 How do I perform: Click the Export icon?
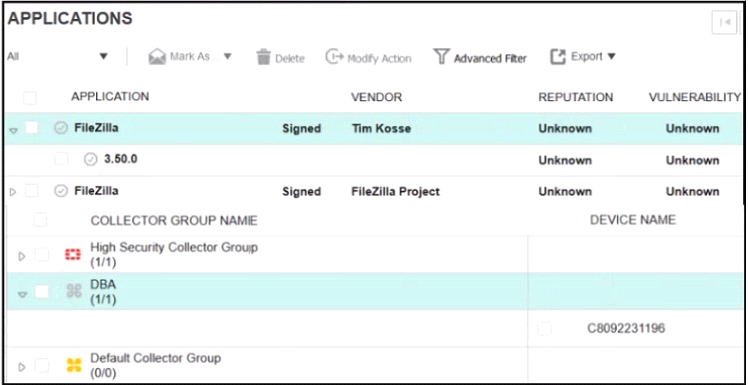[558, 57]
